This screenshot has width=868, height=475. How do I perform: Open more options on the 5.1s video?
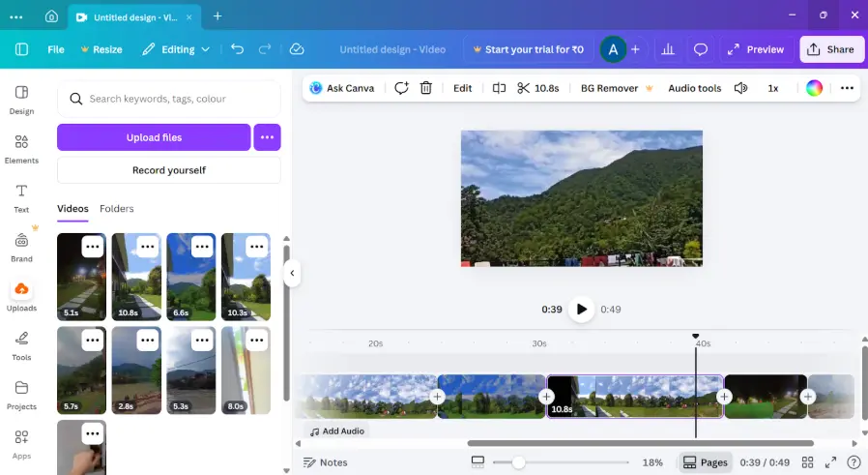pyautogui.click(x=92, y=247)
